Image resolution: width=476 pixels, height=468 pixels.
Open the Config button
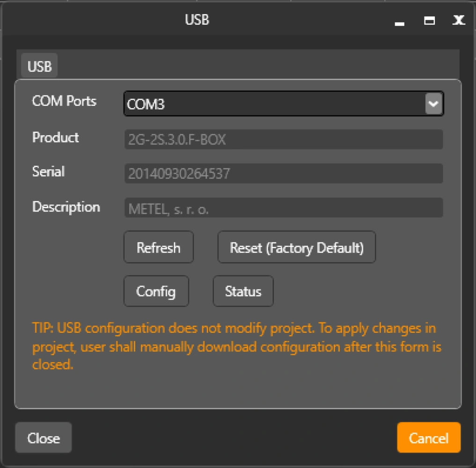[x=156, y=292]
